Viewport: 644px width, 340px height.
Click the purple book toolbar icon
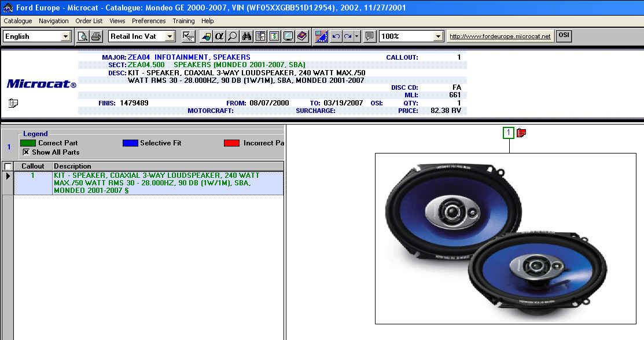302,36
